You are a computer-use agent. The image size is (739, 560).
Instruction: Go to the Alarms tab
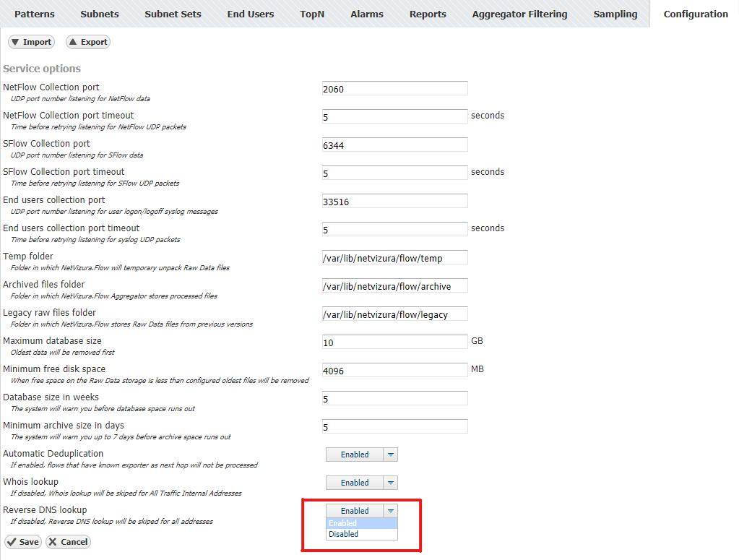point(367,14)
